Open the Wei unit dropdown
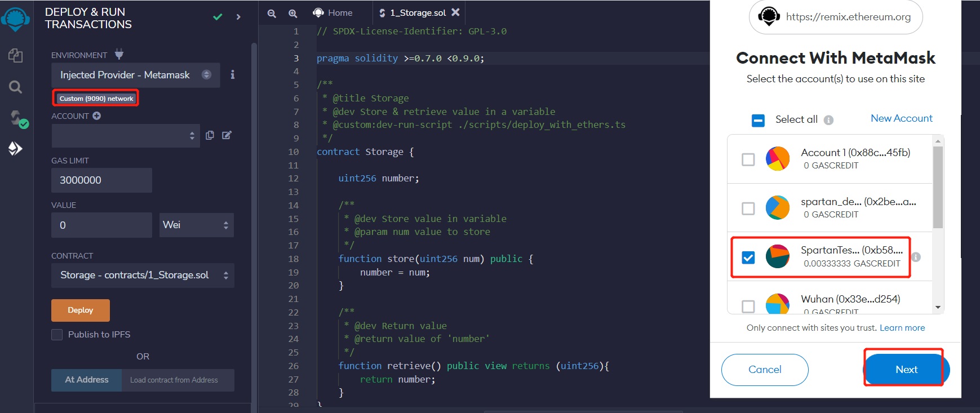The width and height of the screenshot is (980, 413). click(196, 225)
